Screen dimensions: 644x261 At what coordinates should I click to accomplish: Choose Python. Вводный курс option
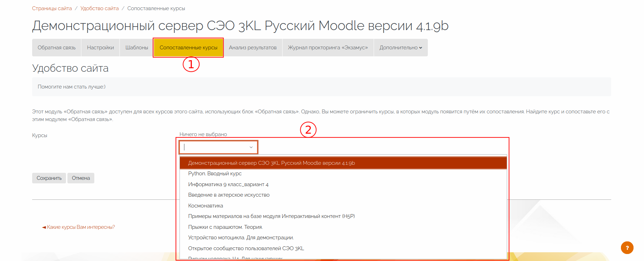point(343,174)
